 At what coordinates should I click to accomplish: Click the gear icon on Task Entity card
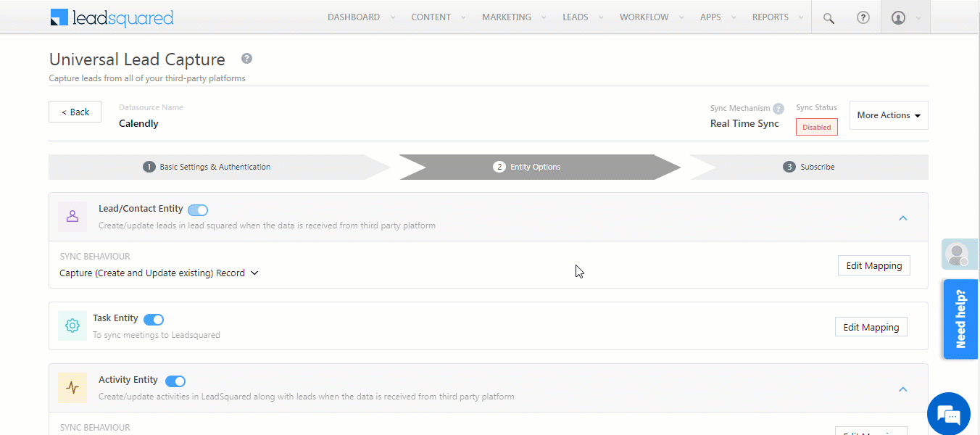(x=72, y=326)
